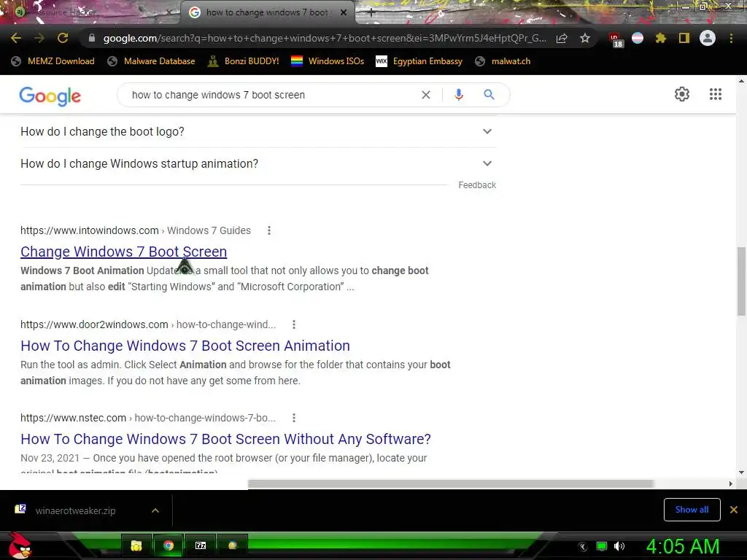Image resolution: width=747 pixels, height=560 pixels.
Task: Start voice search with the microphone
Action: [x=459, y=95]
